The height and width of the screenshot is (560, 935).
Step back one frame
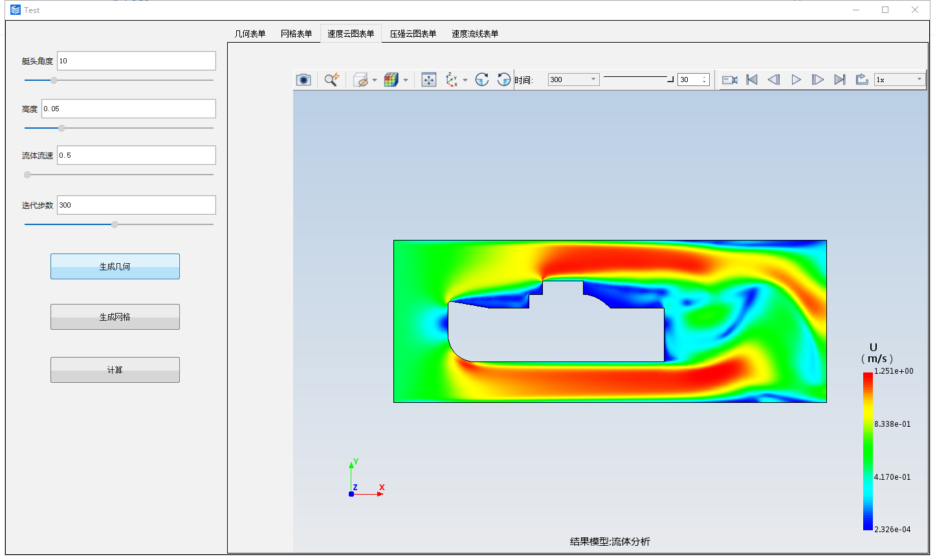(x=774, y=80)
